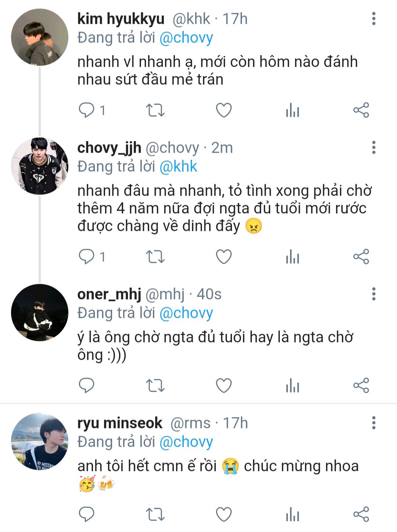Share kim hyukkyu's tweet

[x=361, y=110]
